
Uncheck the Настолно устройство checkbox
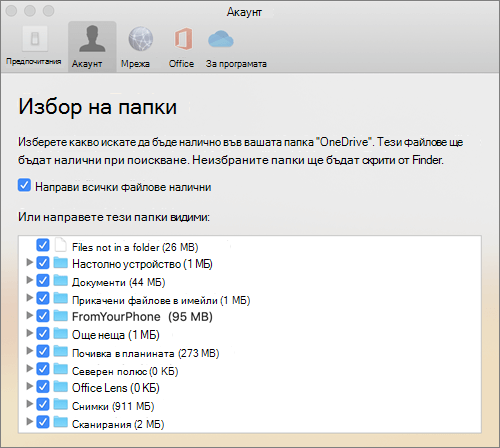(43, 263)
